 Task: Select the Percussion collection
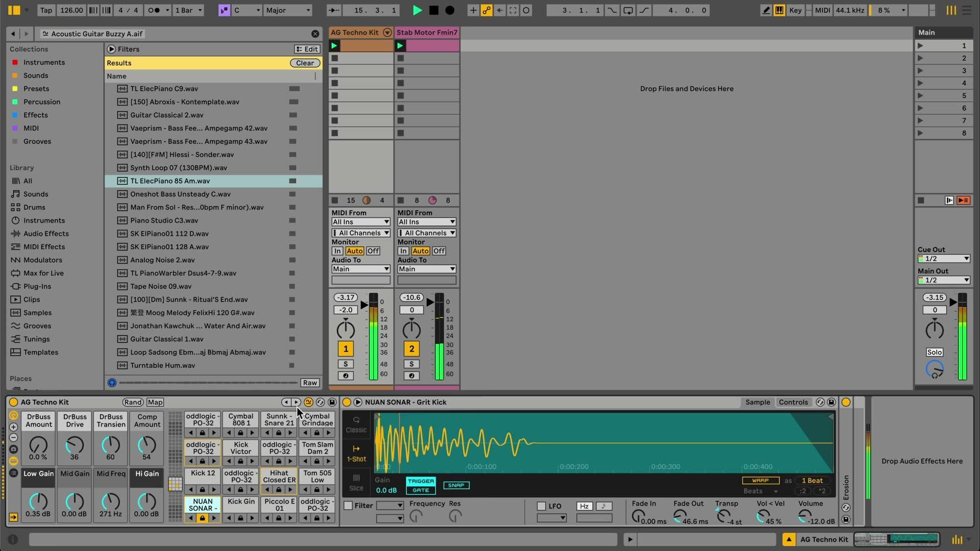[42, 102]
